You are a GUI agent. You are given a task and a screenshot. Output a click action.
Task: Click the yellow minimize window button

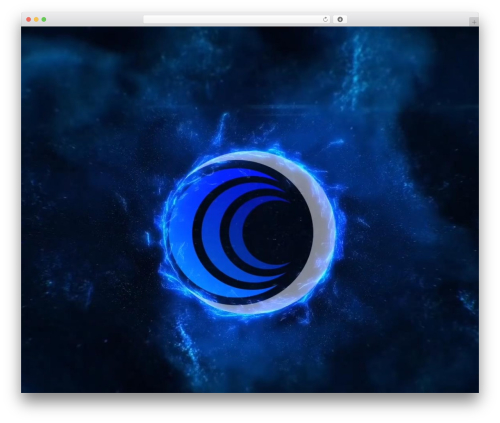click(x=36, y=19)
